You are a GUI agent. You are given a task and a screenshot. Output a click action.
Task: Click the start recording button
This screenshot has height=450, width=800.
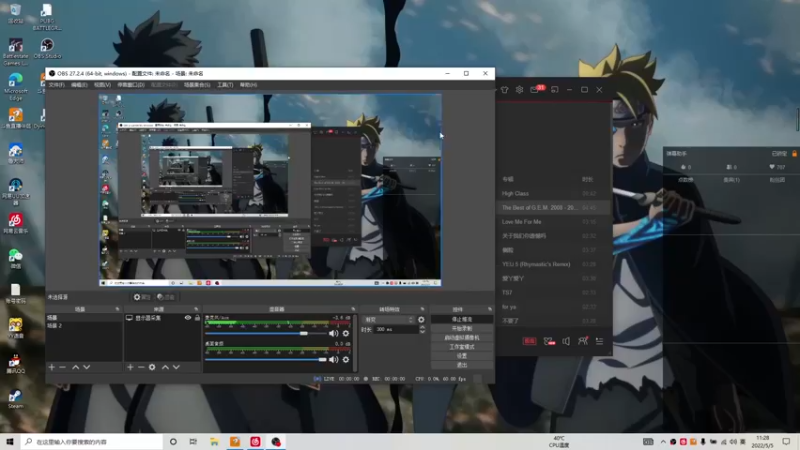(x=462, y=329)
